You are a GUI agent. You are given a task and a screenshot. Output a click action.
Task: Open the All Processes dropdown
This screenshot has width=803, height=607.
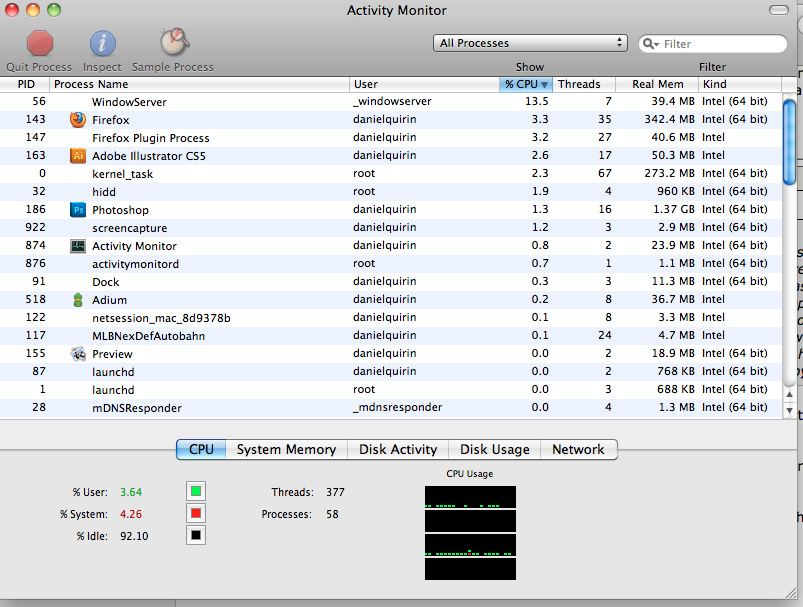point(530,43)
